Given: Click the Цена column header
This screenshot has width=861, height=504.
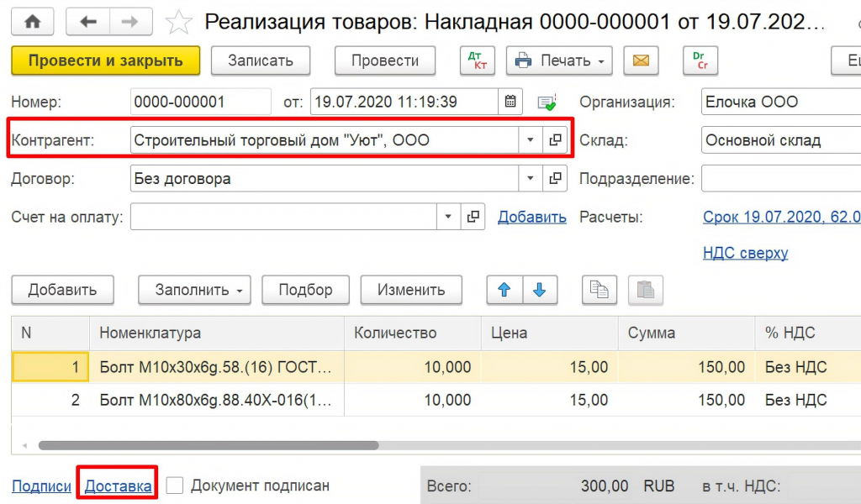Looking at the screenshot, I should click(550, 333).
